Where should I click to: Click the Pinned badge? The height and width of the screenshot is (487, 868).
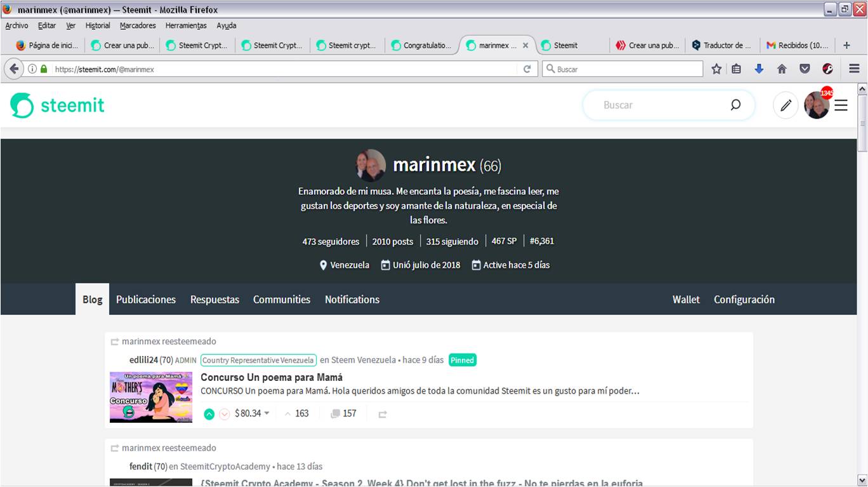pyautogui.click(x=462, y=360)
